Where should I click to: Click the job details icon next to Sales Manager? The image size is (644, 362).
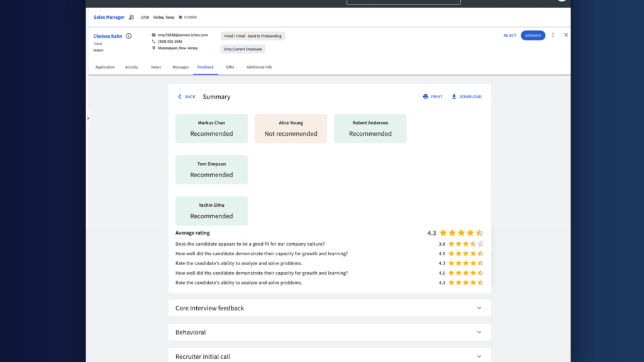(131, 18)
